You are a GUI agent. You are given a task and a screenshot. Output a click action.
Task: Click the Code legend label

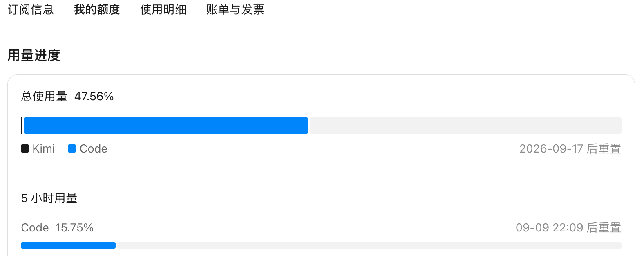coord(94,148)
